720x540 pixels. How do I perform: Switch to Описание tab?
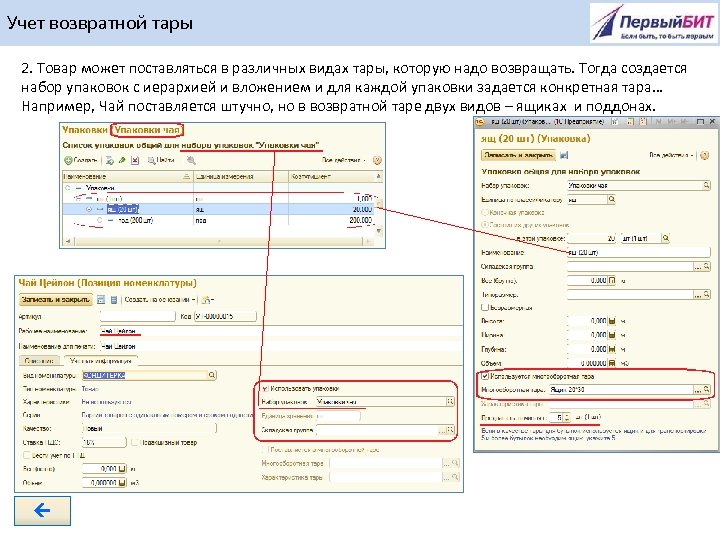point(39,361)
